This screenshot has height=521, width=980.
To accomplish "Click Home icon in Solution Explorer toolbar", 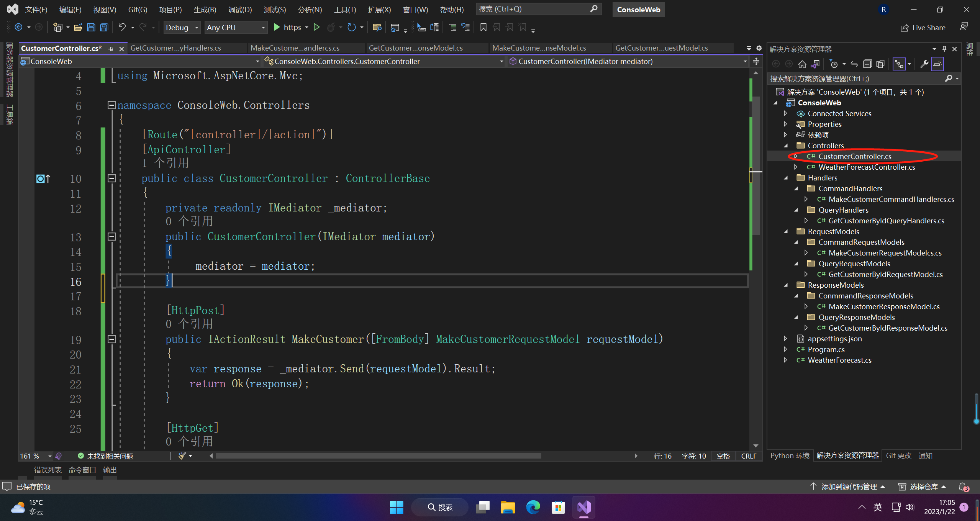I will point(802,64).
